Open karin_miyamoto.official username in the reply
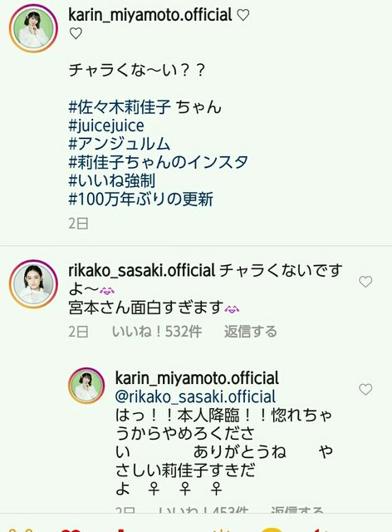Screen dimensions: 392x532 [197, 378]
